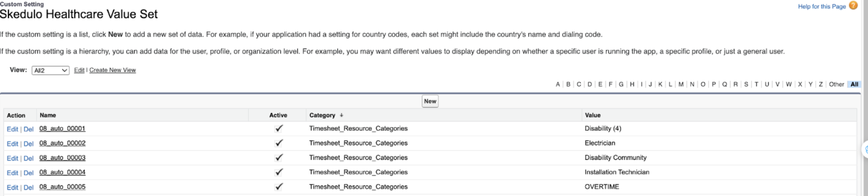This screenshot has height=196, width=868.
Task: Sort by the Value column header
Action: tap(593, 115)
